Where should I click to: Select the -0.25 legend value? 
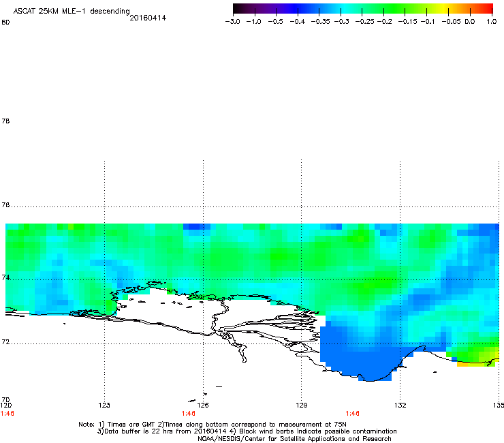pos(365,22)
